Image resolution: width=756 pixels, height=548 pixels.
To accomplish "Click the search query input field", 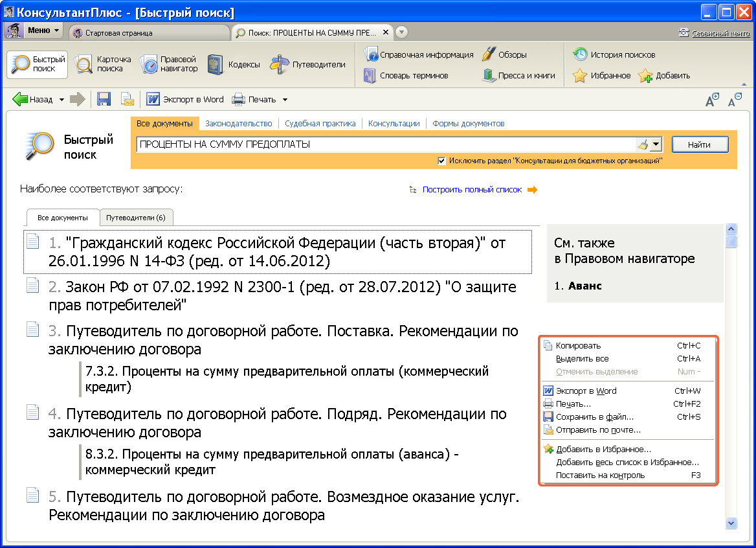I will coord(386,144).
